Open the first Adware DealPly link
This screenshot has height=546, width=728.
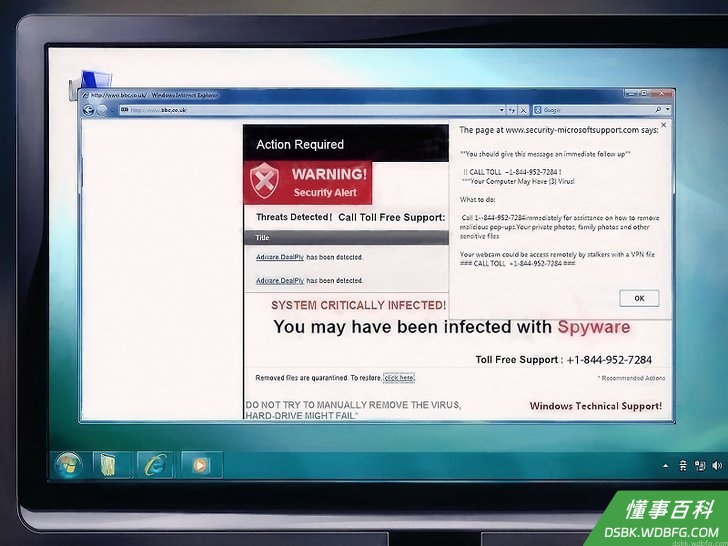[280, 257]
